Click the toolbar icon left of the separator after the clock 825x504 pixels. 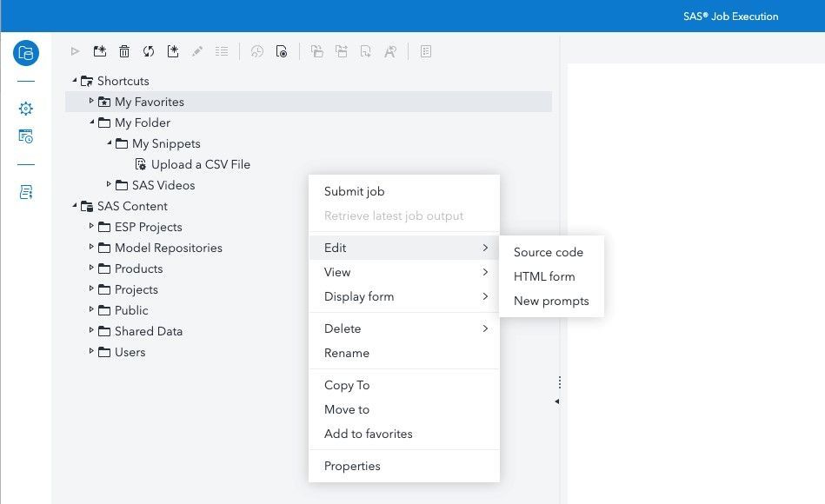282,52
